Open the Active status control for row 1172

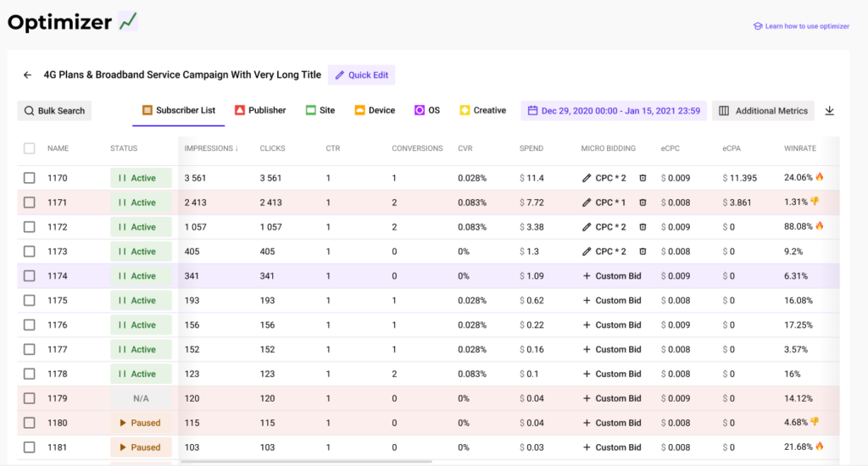coord(141,227)
